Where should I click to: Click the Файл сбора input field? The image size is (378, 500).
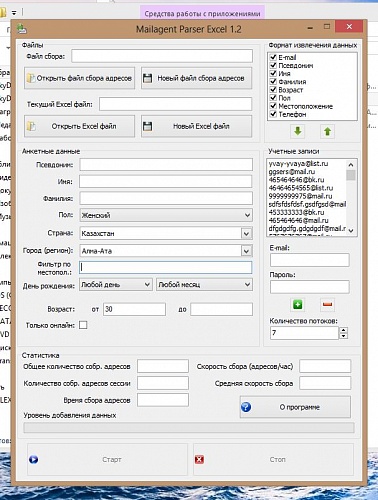[162, 56]
